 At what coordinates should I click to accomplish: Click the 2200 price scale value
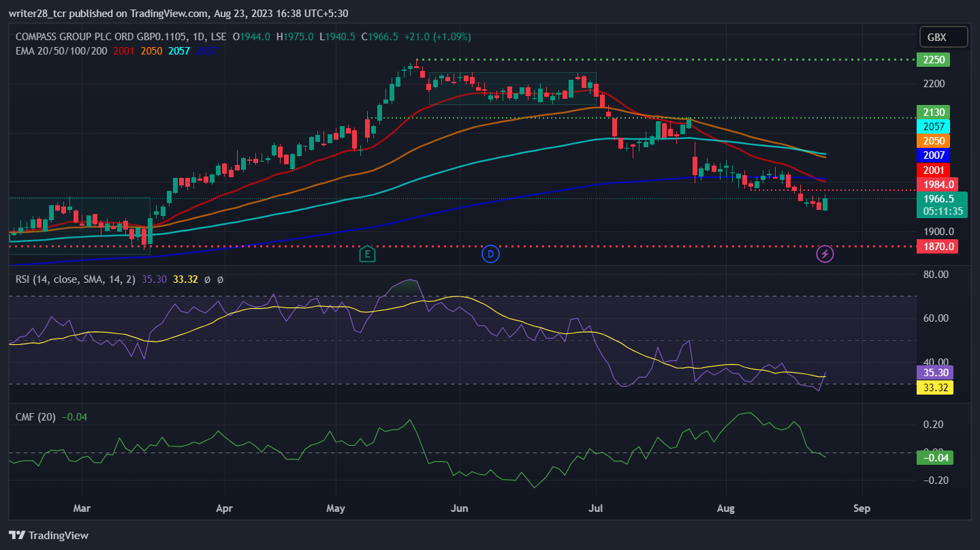click(x=933, y=83)
